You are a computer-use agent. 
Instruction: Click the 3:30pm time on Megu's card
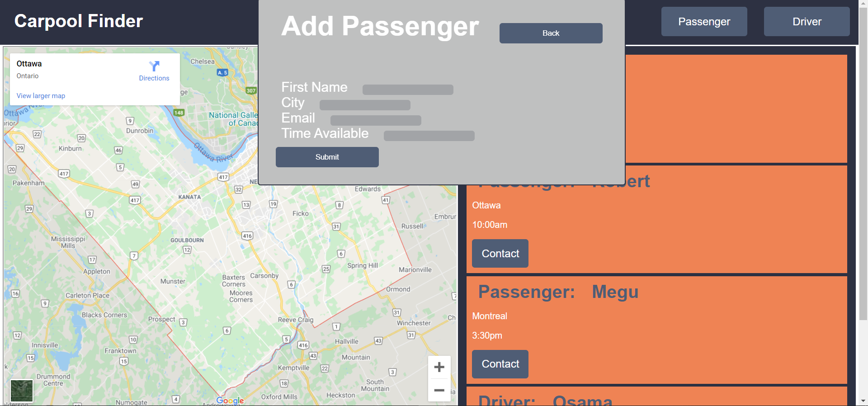click(x=487, y=335)
